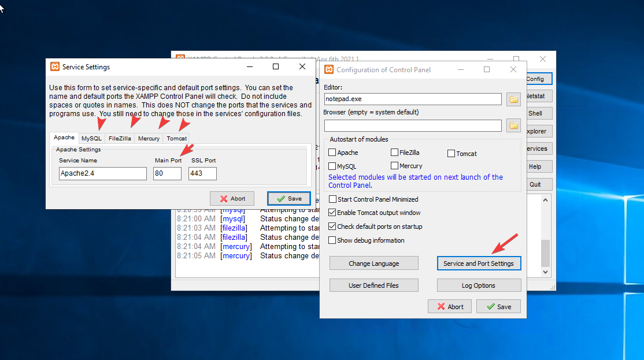Viewport: 644px width, 360px height.
Task: Quit XAMPP via the Quit button
Action: point(539,184)
